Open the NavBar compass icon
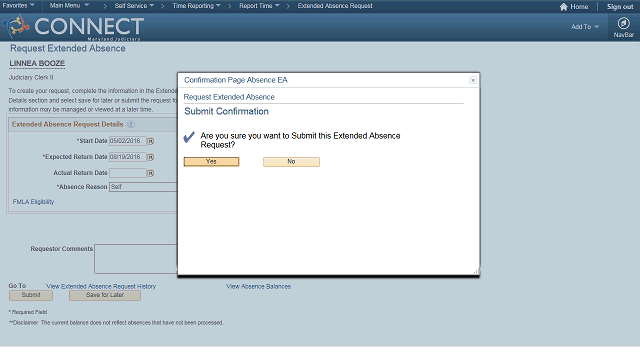 (x=623, y=23)
